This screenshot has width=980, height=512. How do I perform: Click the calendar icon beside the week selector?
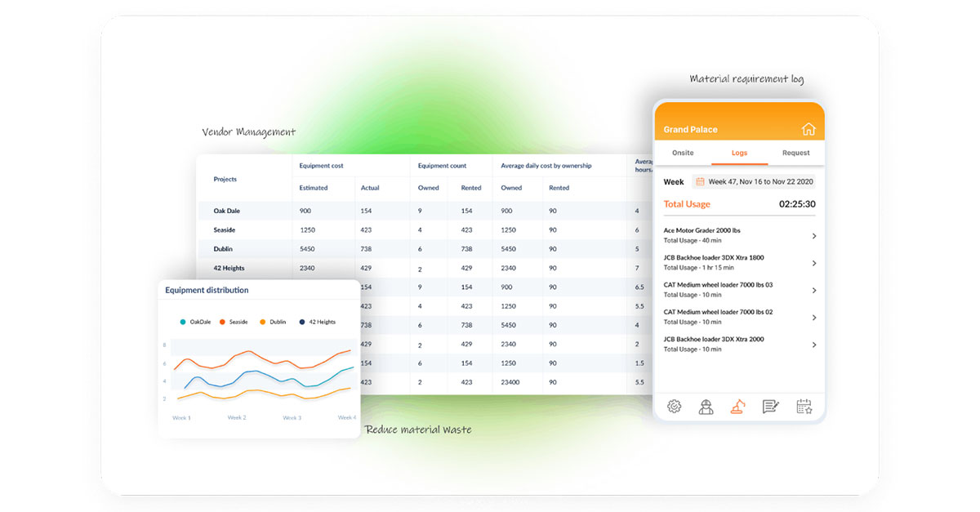(699, 181)
